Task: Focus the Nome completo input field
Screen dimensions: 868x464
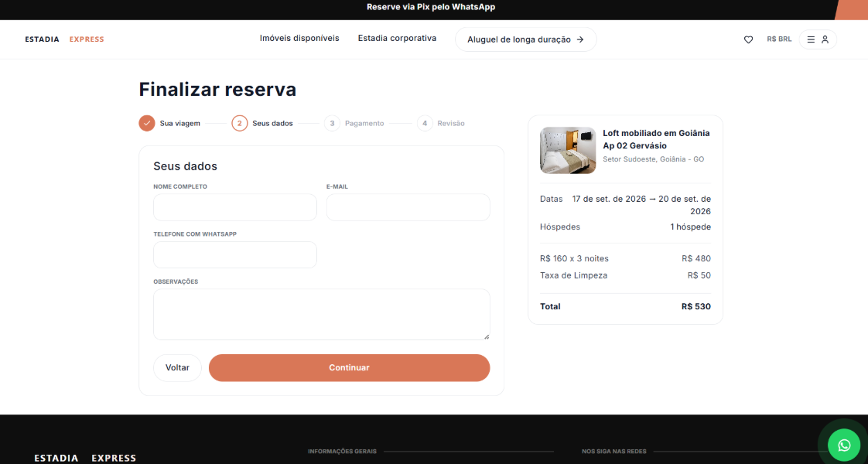Action: (234, 207)
